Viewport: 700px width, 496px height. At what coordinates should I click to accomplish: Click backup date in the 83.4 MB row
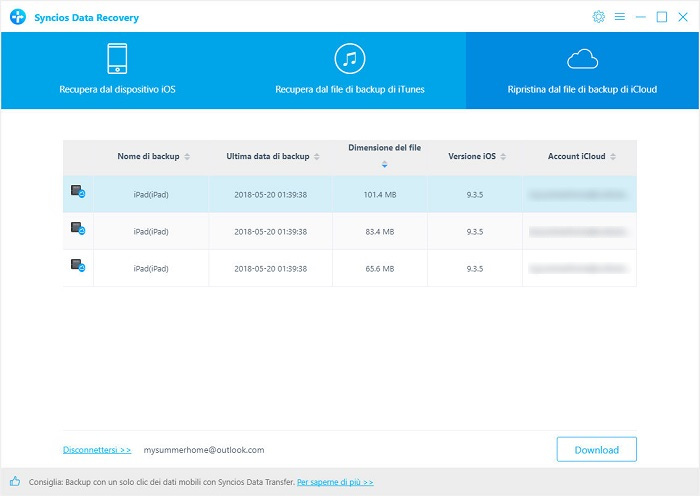click(x=271, y=232)
